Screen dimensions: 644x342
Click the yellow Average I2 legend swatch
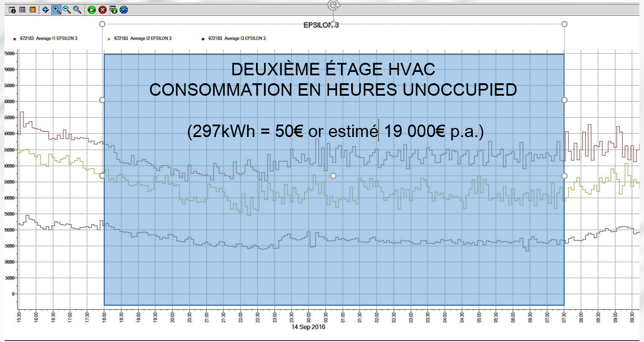tap(108, 39)
